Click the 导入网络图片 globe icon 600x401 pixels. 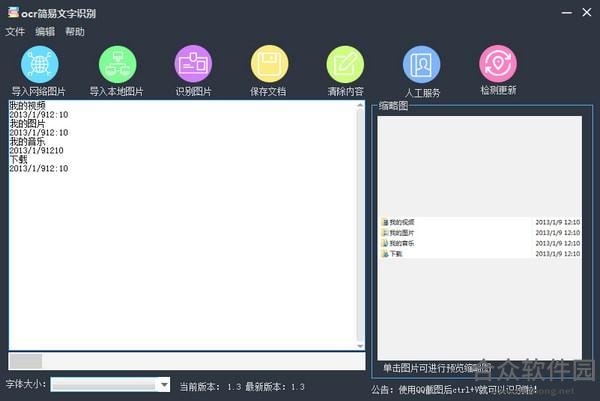pyautogui.click(x=39, y=64)
